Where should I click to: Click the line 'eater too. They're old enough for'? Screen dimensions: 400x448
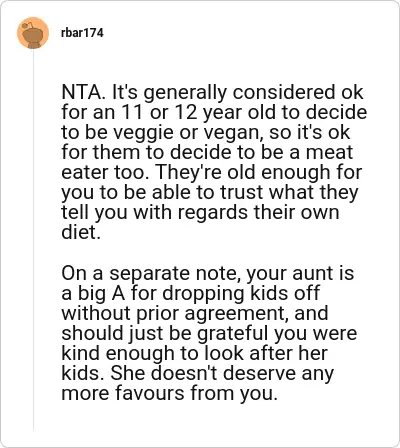(x=212, y=172)
